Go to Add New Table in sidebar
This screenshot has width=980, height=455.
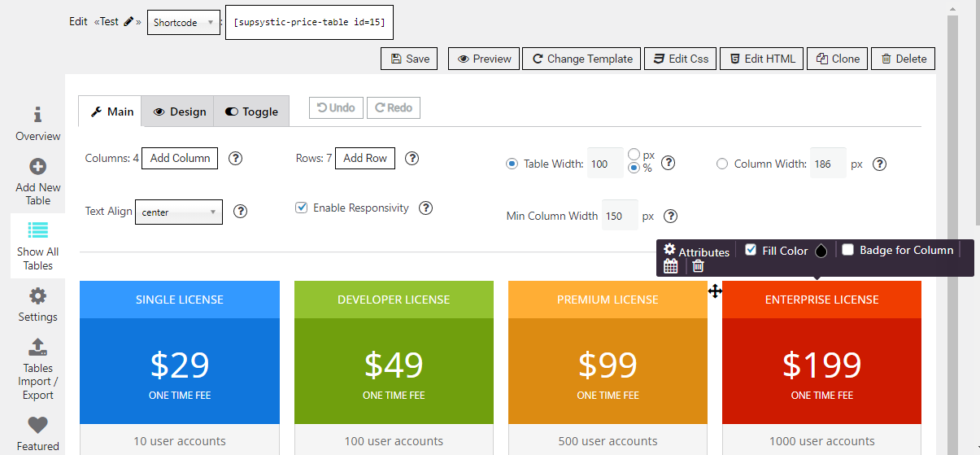tap(37, 182)
